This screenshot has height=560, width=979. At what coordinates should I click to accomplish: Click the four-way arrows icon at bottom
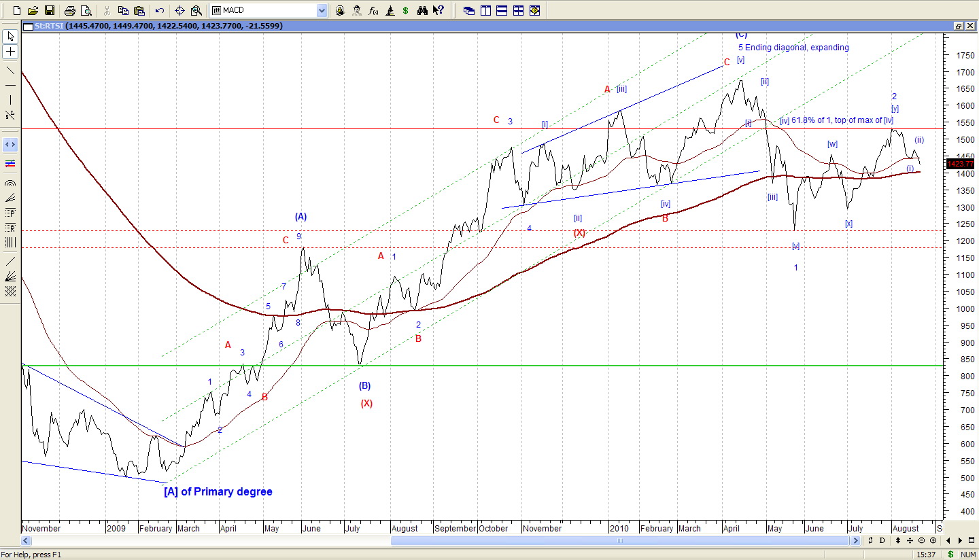tap(910, 540)
